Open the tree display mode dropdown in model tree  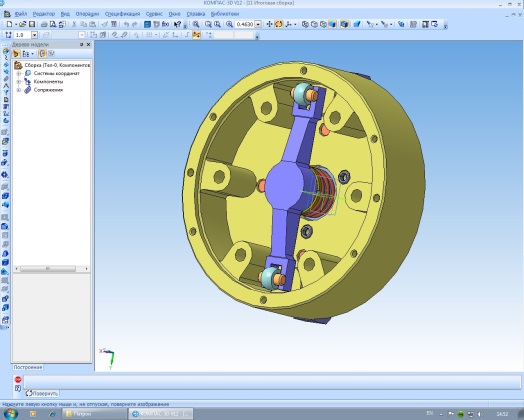pyautogui.click(x=32, y=54)
